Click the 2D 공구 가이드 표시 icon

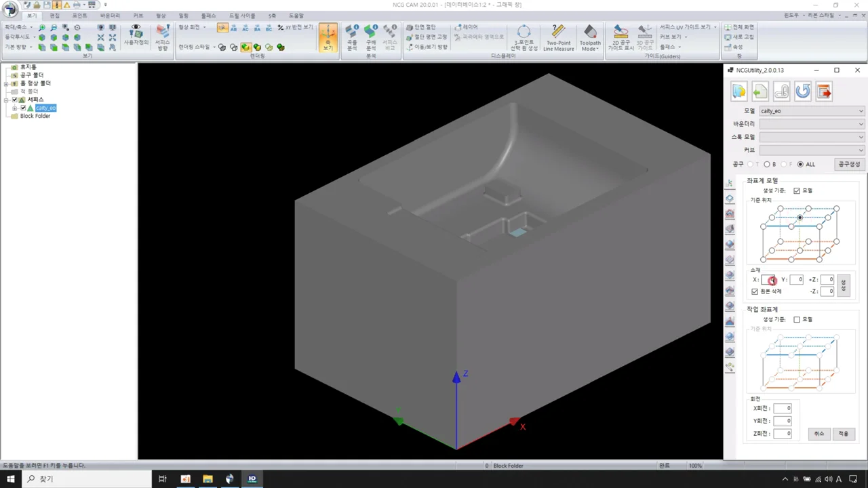tap(620, 38)
